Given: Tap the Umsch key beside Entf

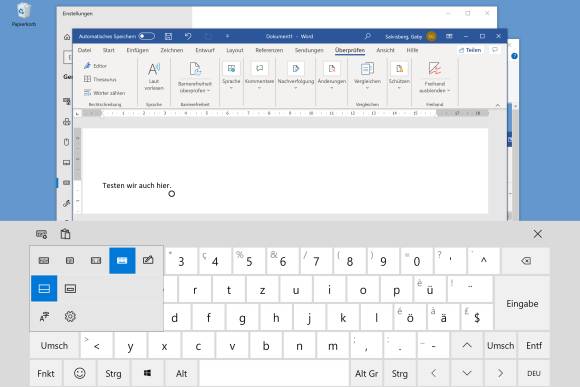Looking at the screenshot, I should click(x=500, y=345).
